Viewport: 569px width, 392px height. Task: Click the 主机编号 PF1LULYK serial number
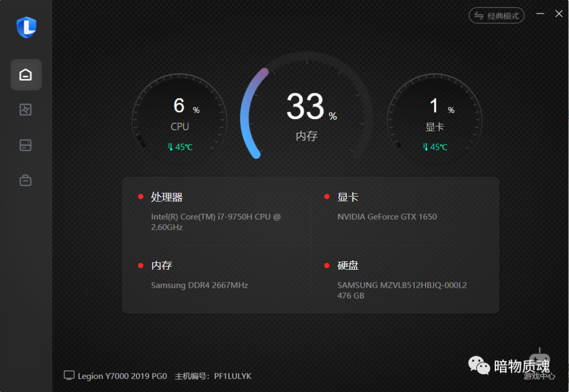tap(213, 376)
